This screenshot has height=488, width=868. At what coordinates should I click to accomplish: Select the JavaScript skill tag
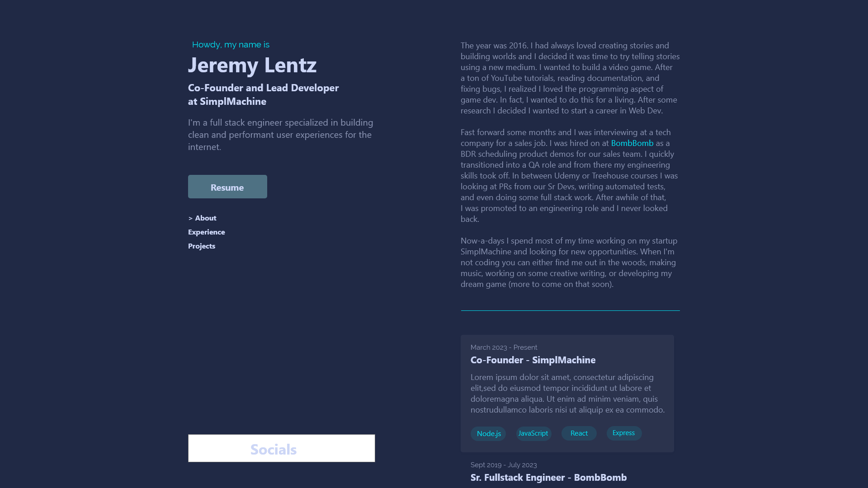[x=533, y=433]
